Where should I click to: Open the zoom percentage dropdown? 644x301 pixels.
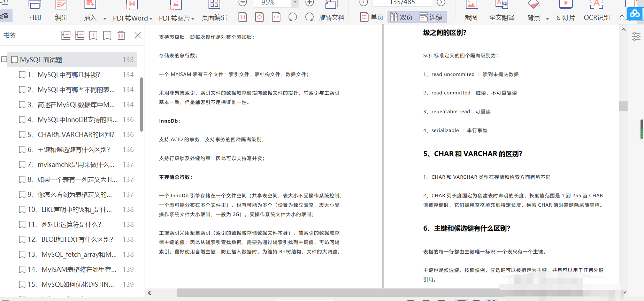[295, 3]
